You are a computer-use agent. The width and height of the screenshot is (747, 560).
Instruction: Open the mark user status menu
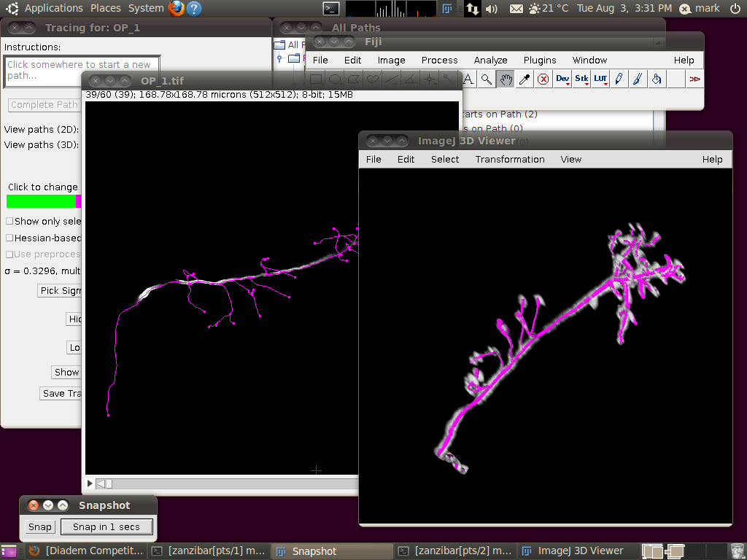pyautogui.click(x=700, y=9)
